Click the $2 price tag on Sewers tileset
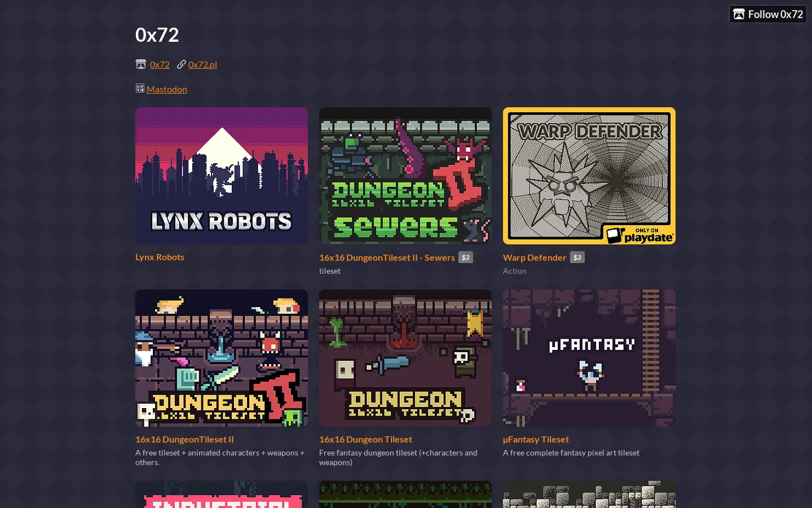 466,257
